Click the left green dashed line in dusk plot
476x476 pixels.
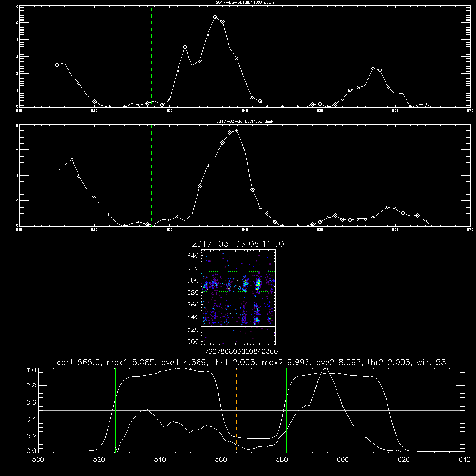tap(151, 175)
